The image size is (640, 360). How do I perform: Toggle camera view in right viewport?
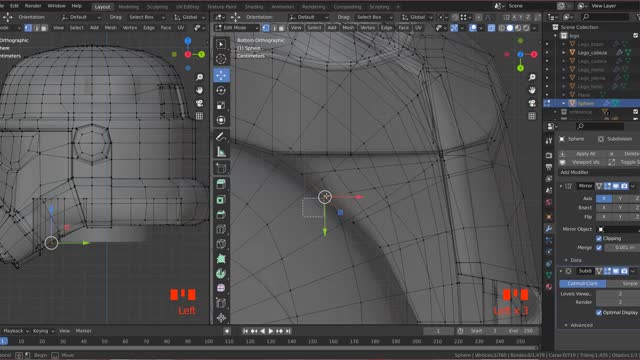(532, 103)
